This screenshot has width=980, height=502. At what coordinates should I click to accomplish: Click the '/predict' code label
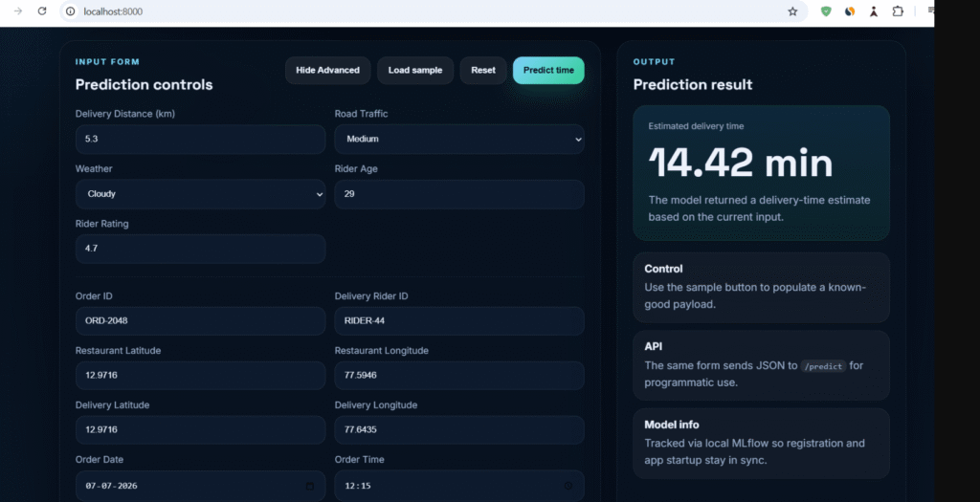click(x=823, y=366)
